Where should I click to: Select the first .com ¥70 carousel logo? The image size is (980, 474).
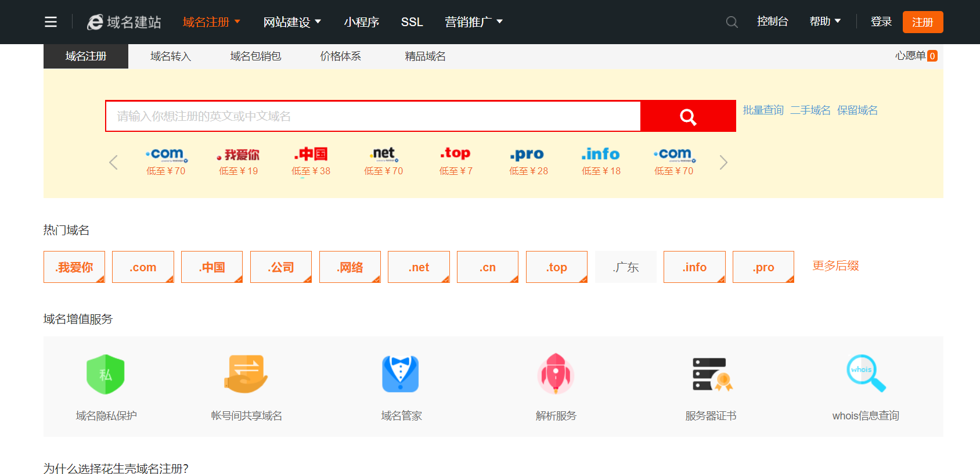click(x=166, y=155)
